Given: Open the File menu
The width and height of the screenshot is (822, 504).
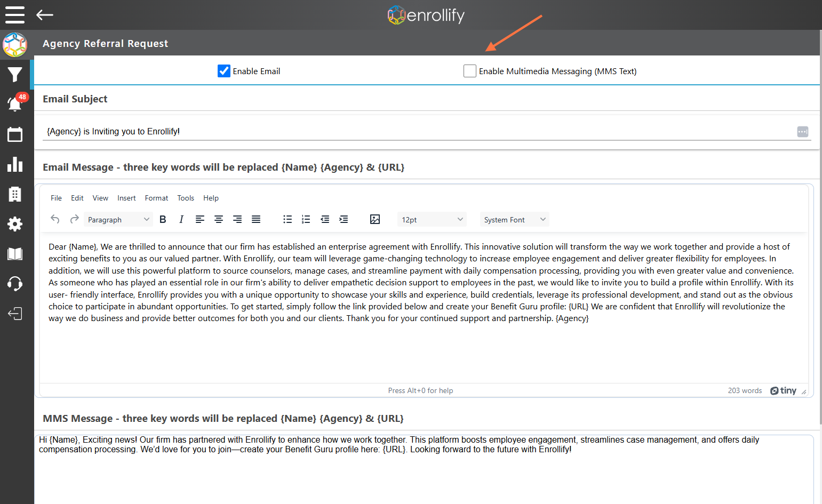Looking at the screenshot, I should click(x=57, y=198).
